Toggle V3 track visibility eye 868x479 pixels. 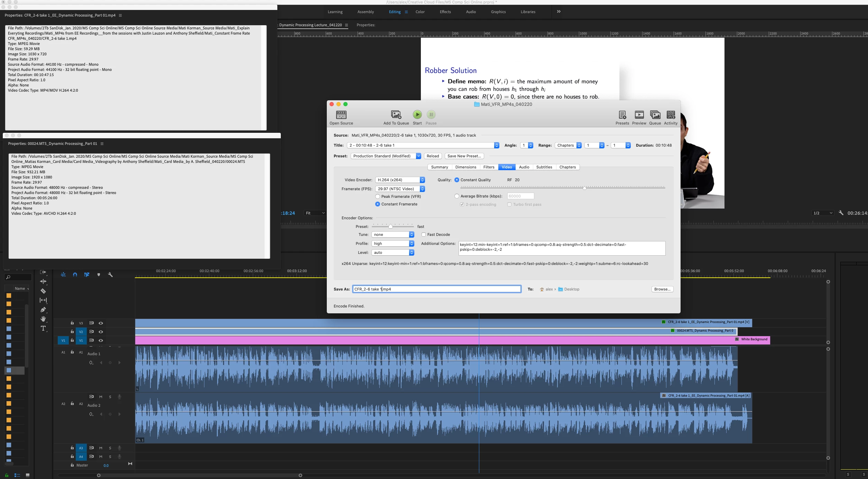tap(101, 323)
